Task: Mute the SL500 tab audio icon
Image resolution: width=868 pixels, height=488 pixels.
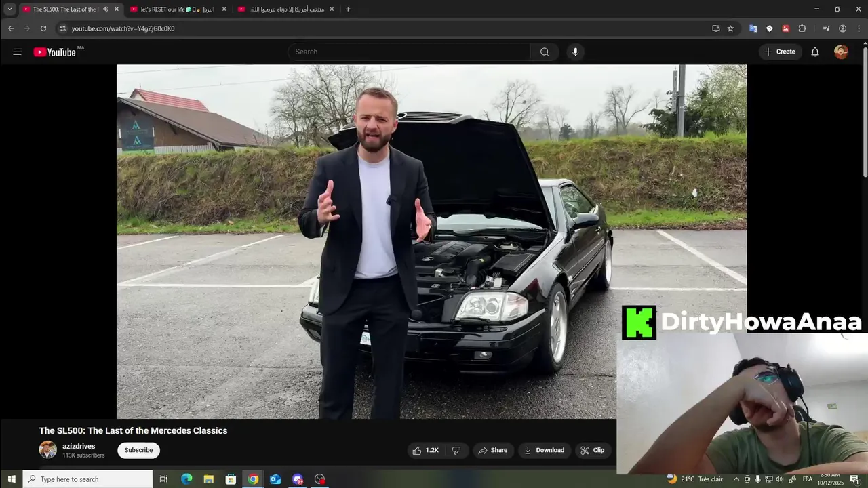Action: 105,9
